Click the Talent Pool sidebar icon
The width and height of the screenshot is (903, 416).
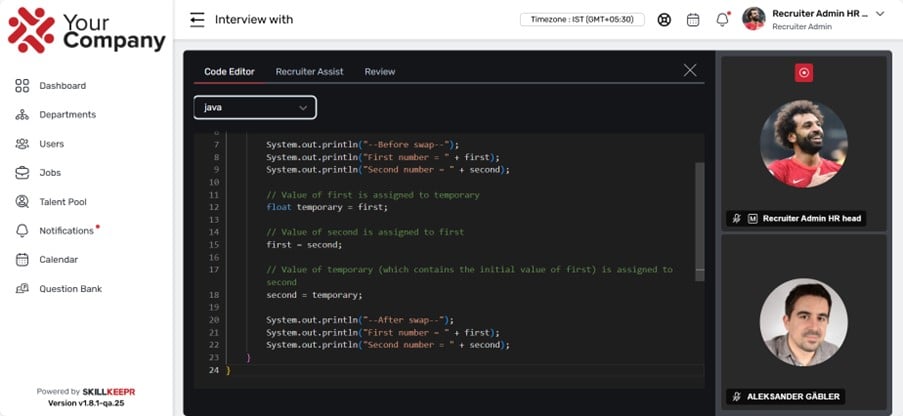click(x=22, y=202)
